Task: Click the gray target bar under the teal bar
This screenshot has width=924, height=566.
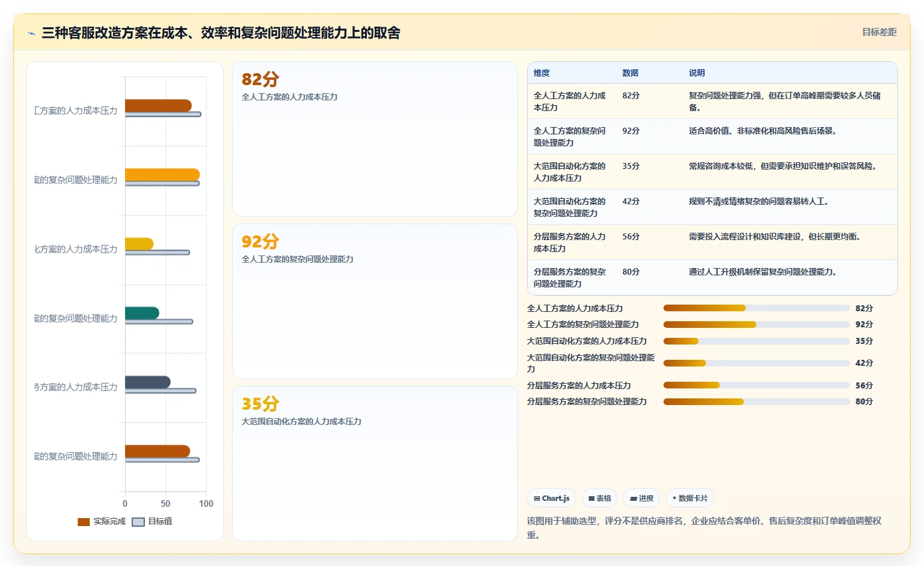Action: 159,322
